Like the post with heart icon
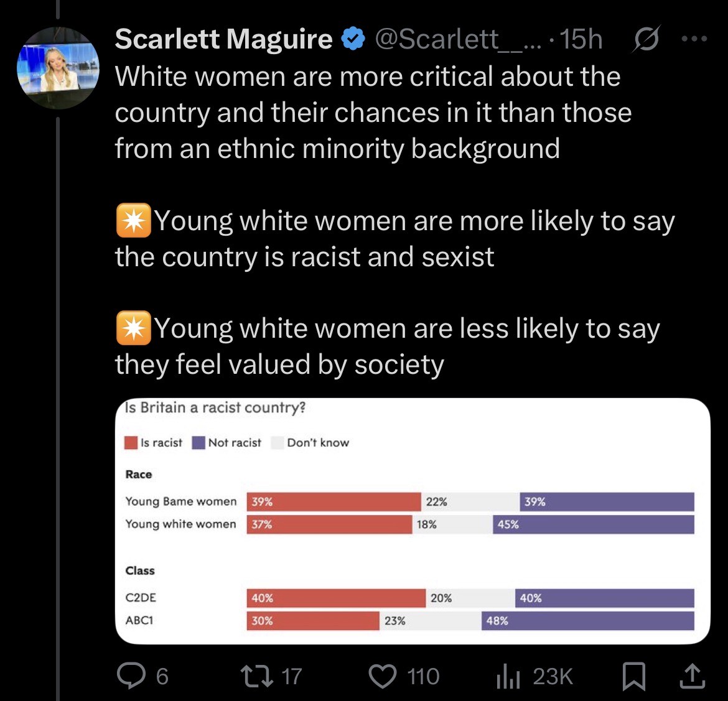 (383, 676)
